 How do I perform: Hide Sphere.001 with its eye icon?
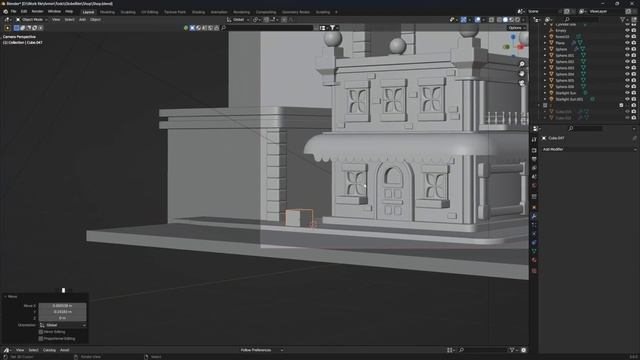click(627, 56)
